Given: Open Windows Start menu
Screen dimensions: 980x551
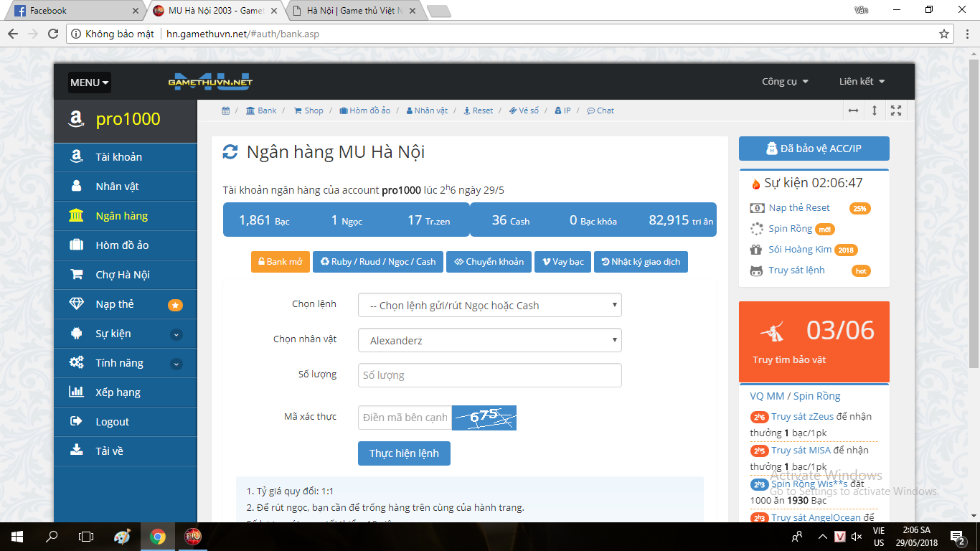Looking at the screenshot, I should [x=17, y=537].
